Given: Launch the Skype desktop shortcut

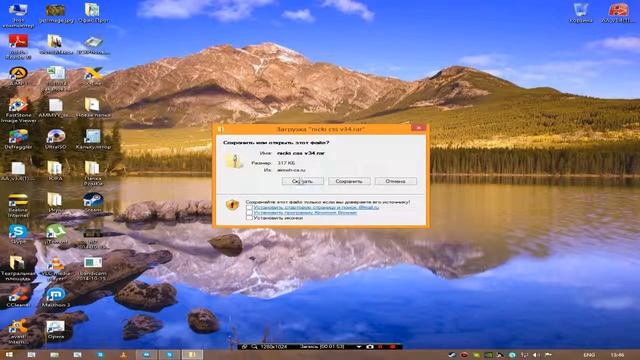Looking at the screenshot, I should [x=18, y=234].
